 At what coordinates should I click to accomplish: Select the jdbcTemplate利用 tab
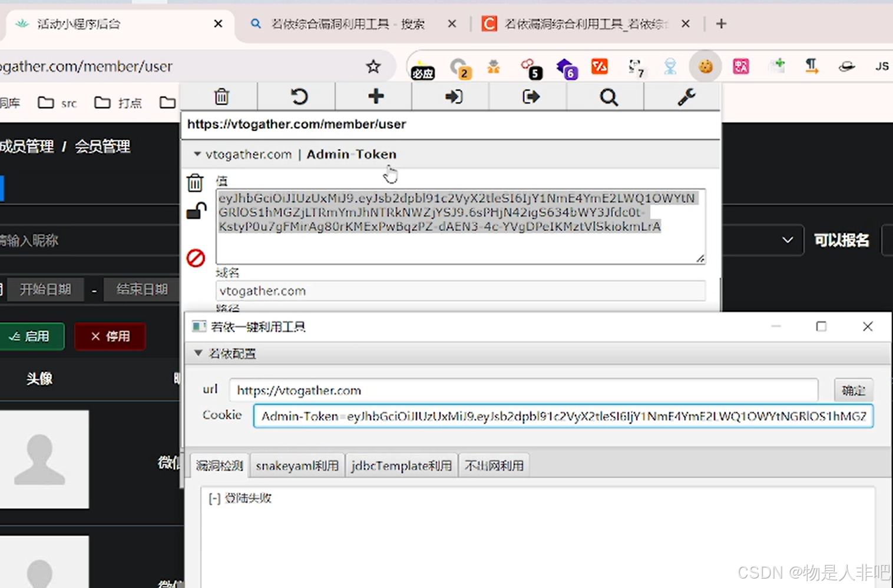[x=401, y=466]
